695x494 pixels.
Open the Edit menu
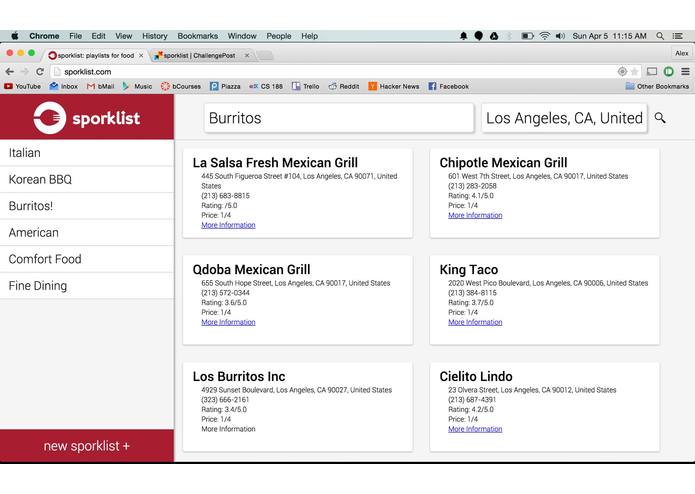(x=98, y=36)
